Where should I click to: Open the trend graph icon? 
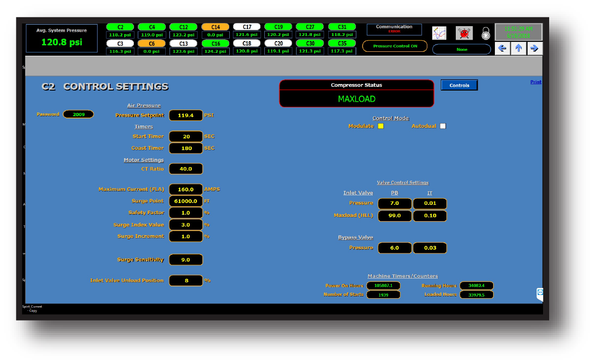coord(439,33)
